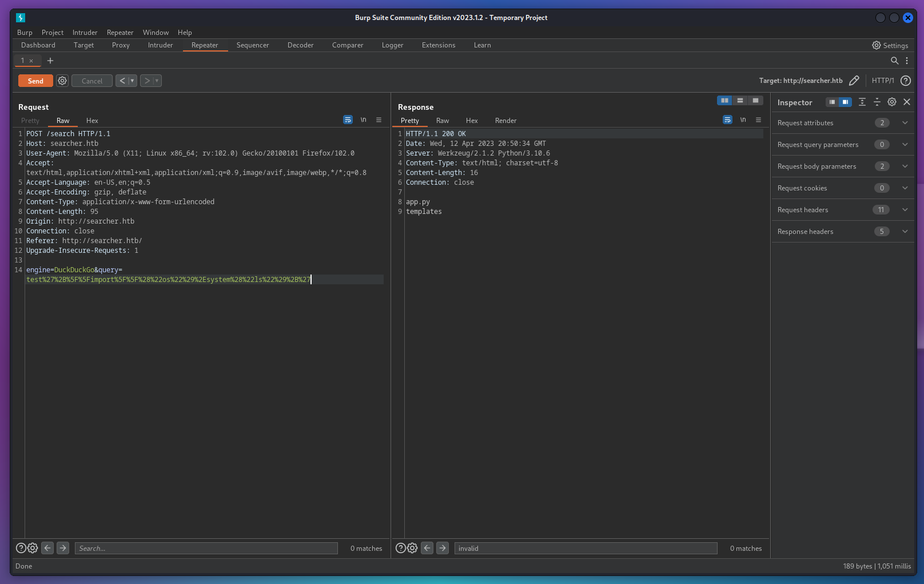
Task: Click 'templates' line in response
Action: (x=424, y=212)
